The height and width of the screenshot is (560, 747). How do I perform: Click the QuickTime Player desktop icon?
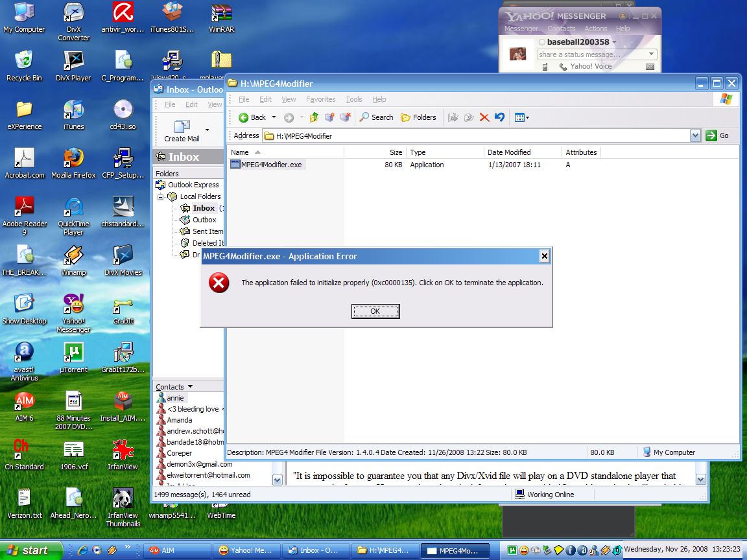point(74,216)
